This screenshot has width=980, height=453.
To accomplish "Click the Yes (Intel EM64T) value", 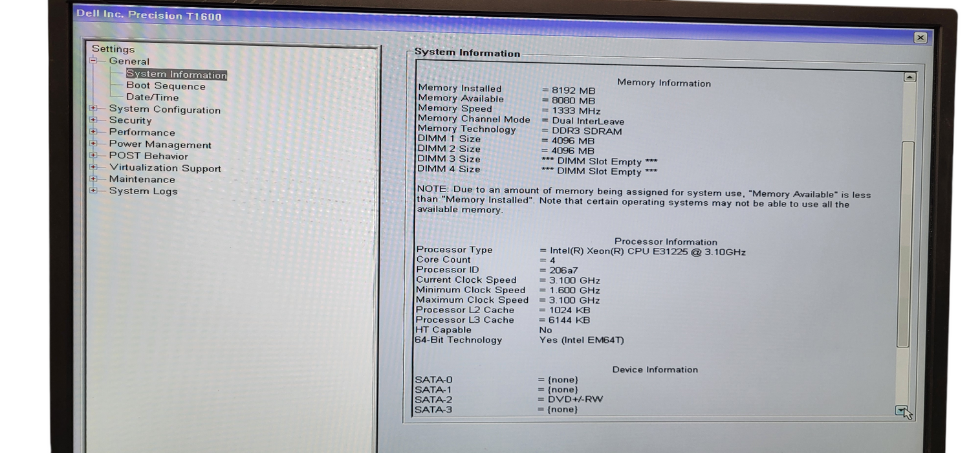I will [582, 340].
